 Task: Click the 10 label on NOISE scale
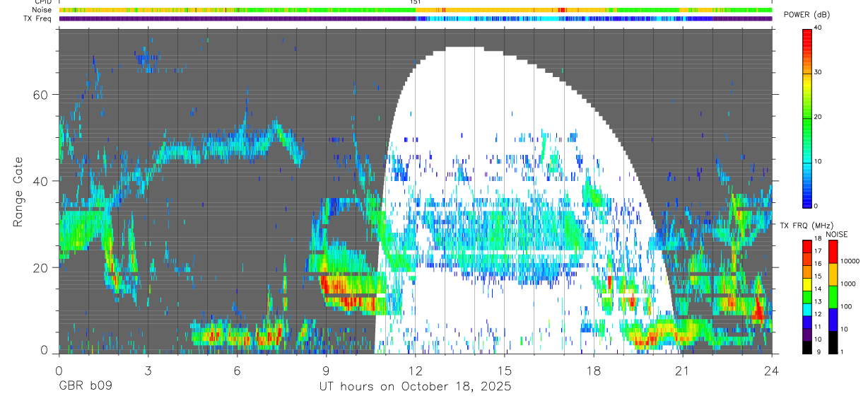coord(844,329)
